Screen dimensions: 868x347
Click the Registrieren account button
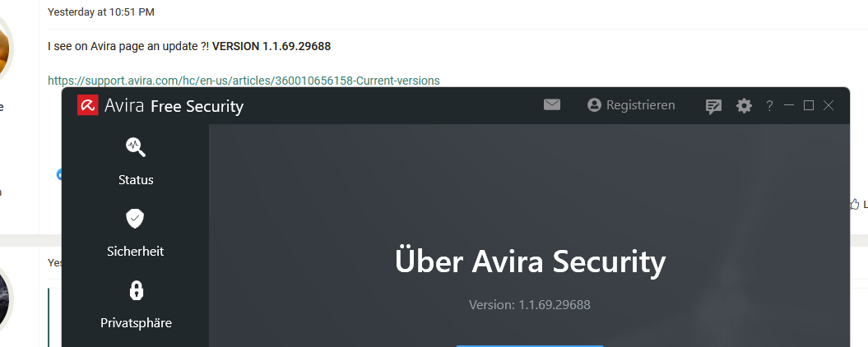(x=631, y=105)
